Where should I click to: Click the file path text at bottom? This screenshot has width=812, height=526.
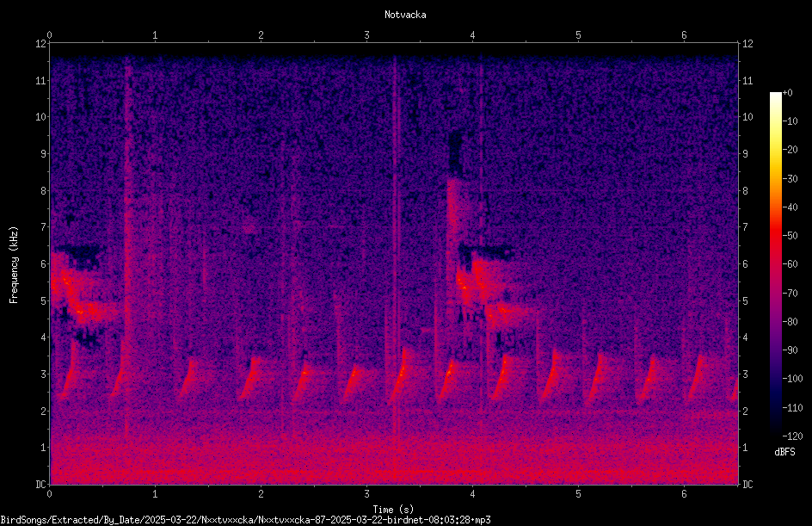(245, 520)
